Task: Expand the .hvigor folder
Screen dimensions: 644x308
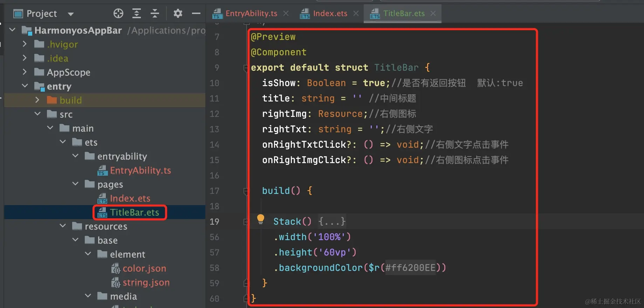Action: point(25,44)
